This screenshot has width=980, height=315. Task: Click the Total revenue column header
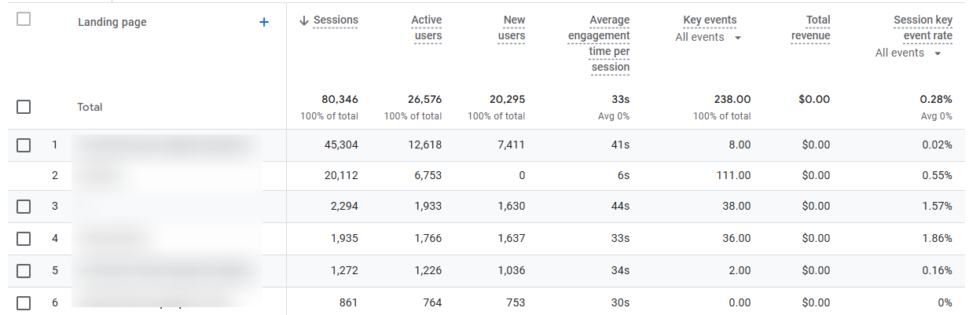(810, 27)
